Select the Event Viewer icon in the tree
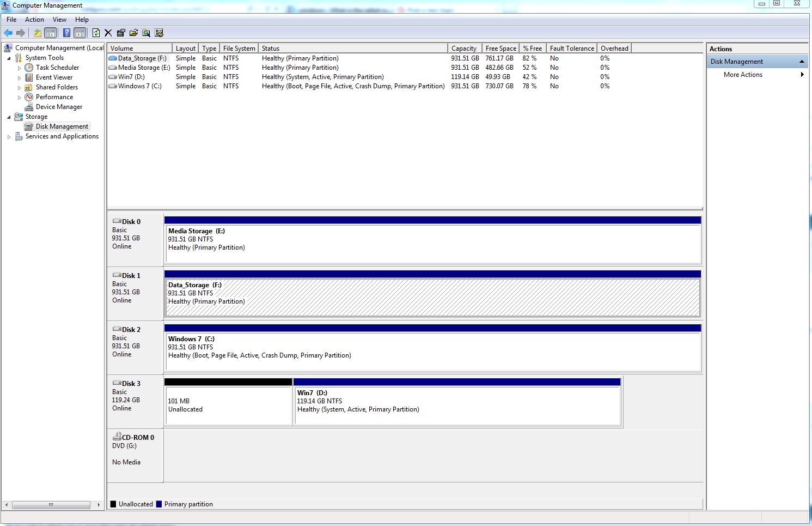Image resolution: width=812 pixels, height=526 pixels. click(29, 77)
